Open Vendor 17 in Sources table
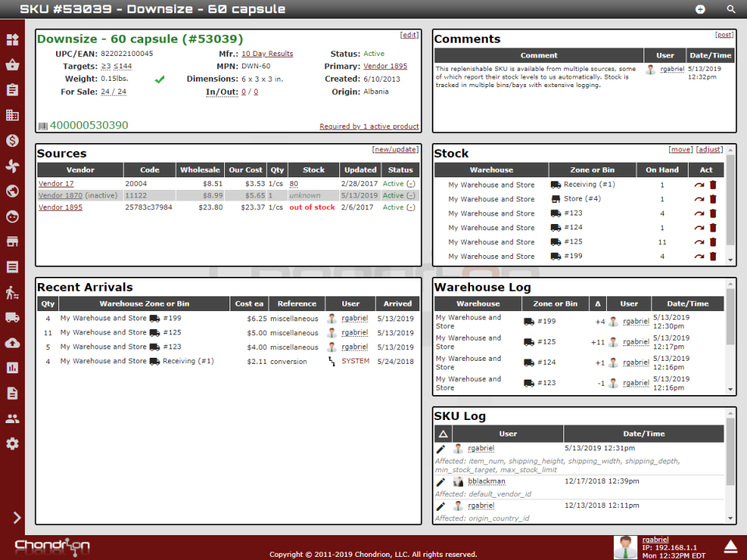Viewport: 747px width, 560px height. [56, 184]
